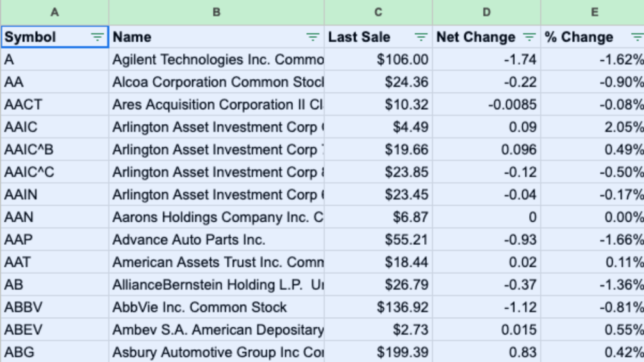Open the Symbol column filter icon
This screenshot has height=362, width=644.
pos(97,37)
